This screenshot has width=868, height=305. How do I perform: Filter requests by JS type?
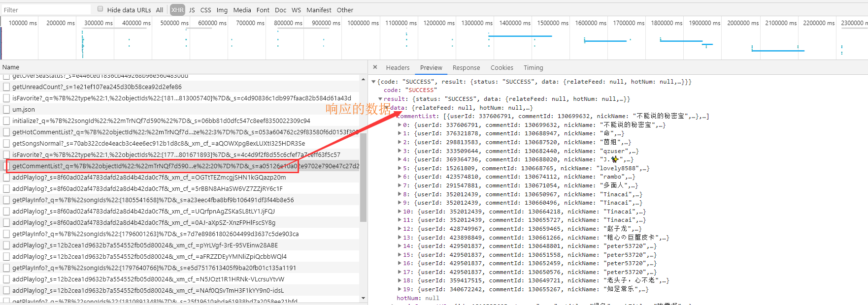(192, 10)
